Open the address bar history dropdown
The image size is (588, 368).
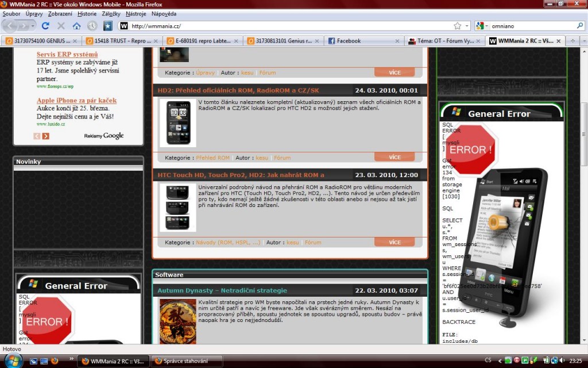click(467, 26)
